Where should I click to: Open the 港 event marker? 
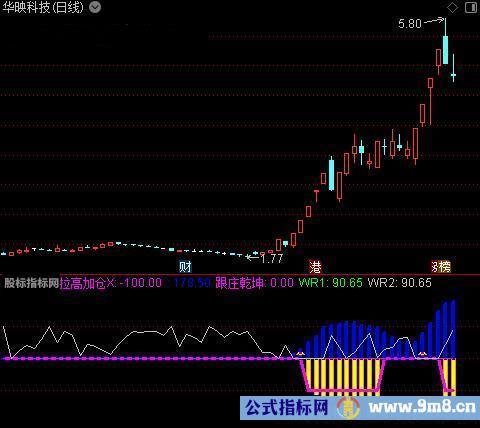click(315, 267)
